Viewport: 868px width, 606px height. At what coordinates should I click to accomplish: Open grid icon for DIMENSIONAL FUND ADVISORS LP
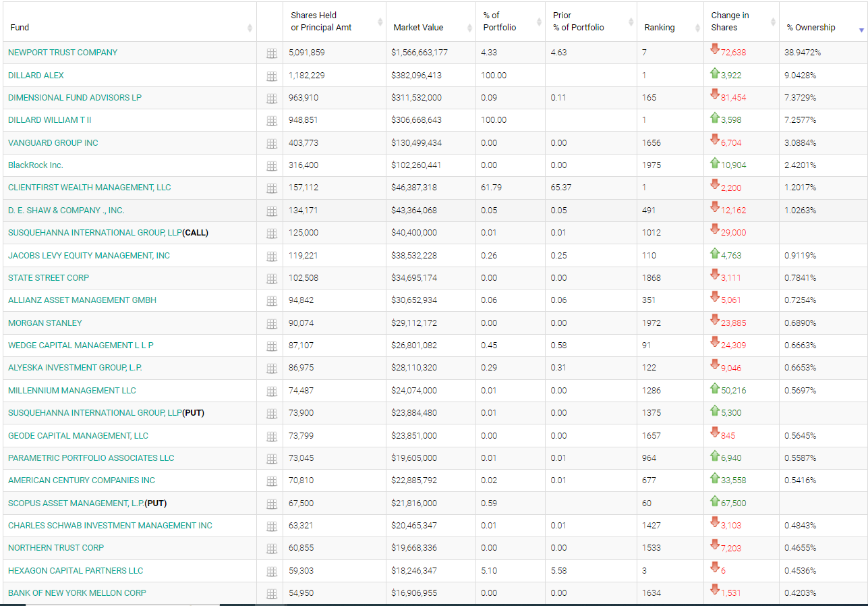click(272, 99)
